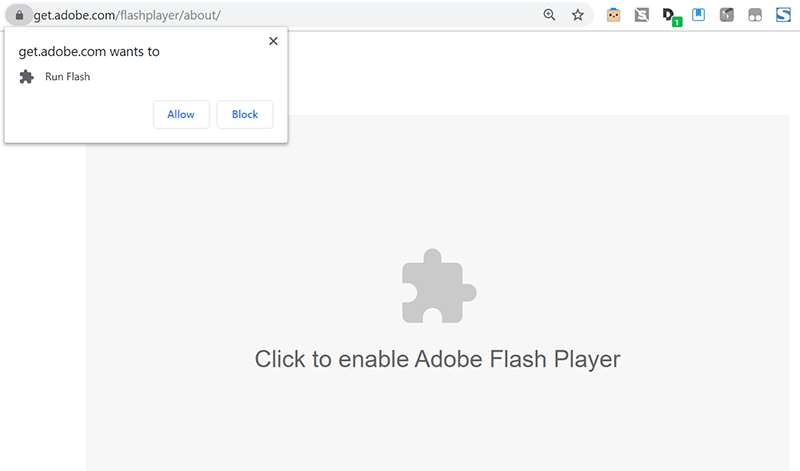This screenshot has height=471, width=800.
Task: Click the "Run Flash" permission label
Action: tap(68, 77)
